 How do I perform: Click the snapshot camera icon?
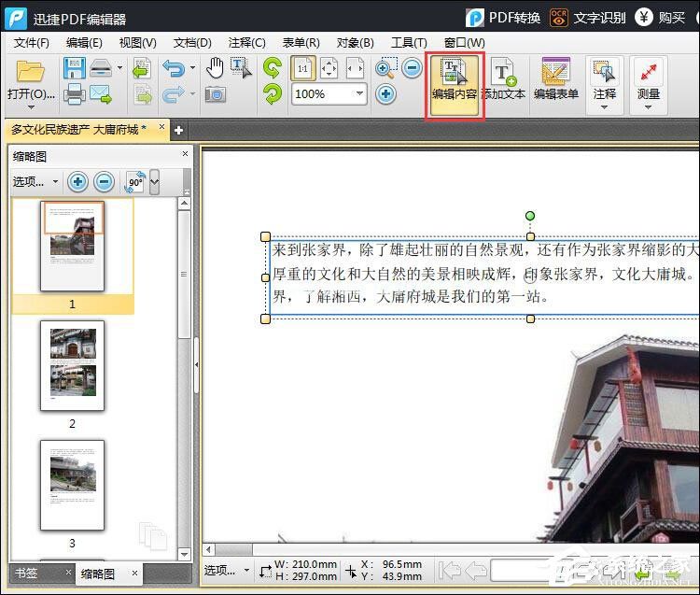pos(215,94)
